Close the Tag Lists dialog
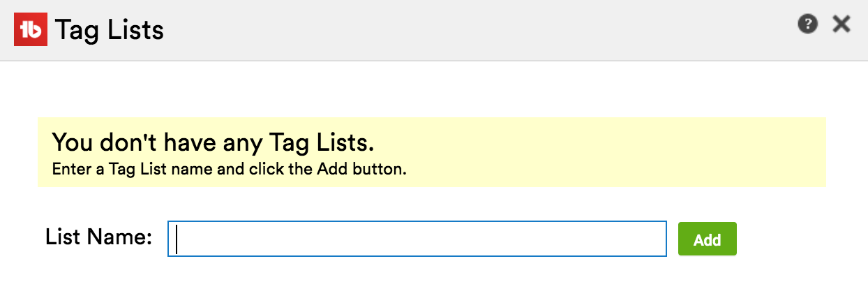Screen dimensions: 868x282 (x=841, y=24)
